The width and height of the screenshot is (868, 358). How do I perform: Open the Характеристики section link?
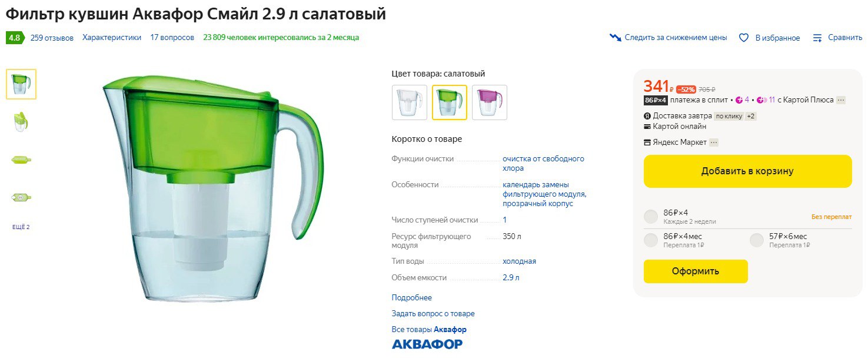point(112,38)
